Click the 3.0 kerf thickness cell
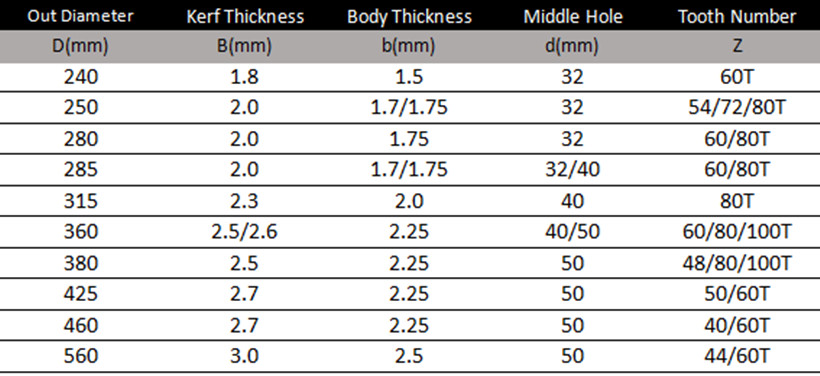The height and width of the screenshot is (376, 820). [x=244, y=356]
